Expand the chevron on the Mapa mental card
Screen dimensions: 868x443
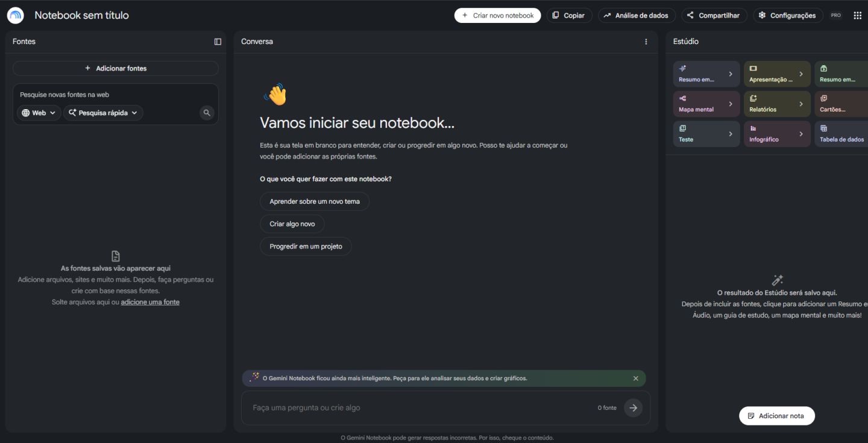pyautogui.click(x=731, y=104)
